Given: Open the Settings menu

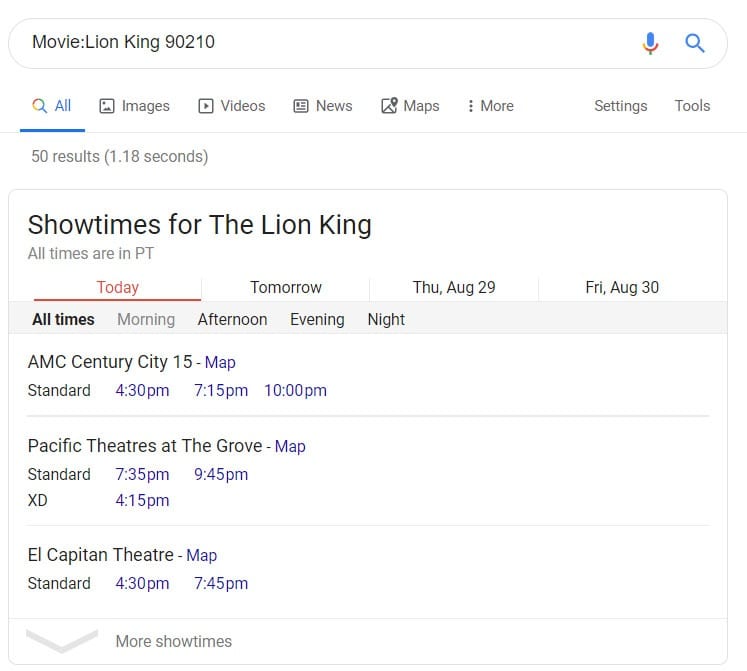Looking at the screenshot, I should point(621,106).
